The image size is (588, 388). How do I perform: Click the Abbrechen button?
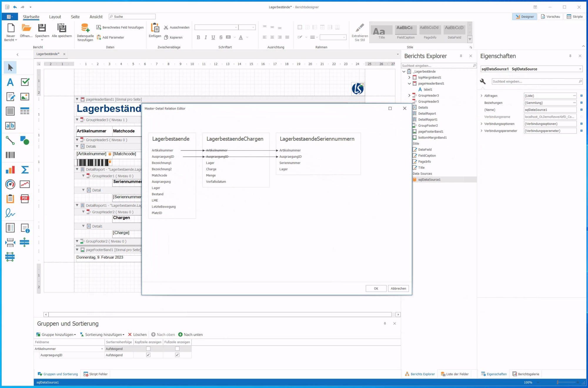pyautogui.click(x=398, y=289)
